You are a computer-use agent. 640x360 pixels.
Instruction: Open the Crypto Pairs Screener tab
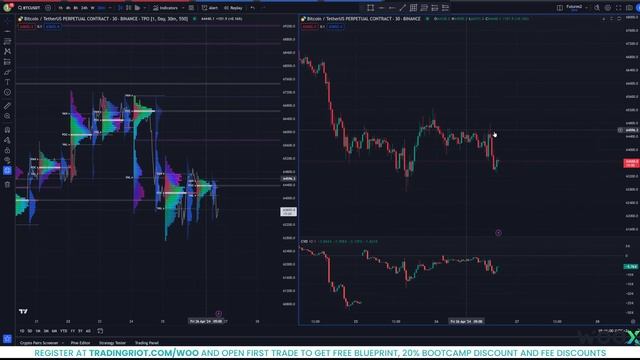[39, 343]
